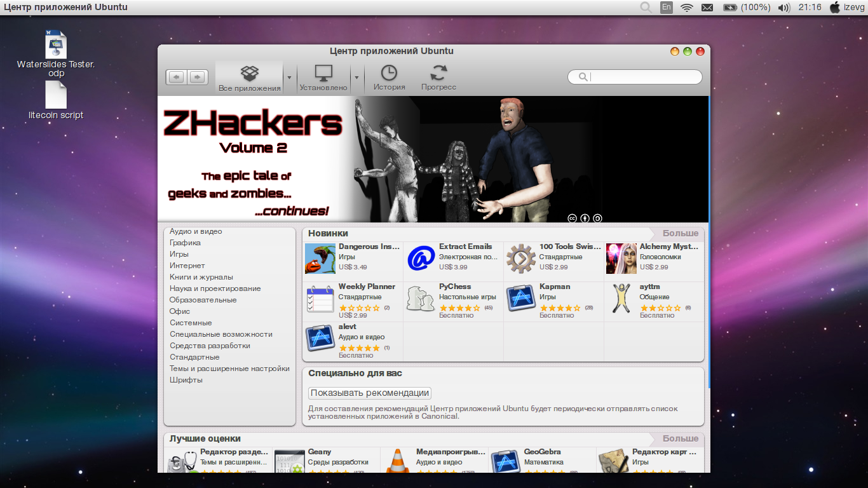Open the alevt app icon
Image resolution: width=868 pixels, height=488 pixels.
click(x=320, y=338)
